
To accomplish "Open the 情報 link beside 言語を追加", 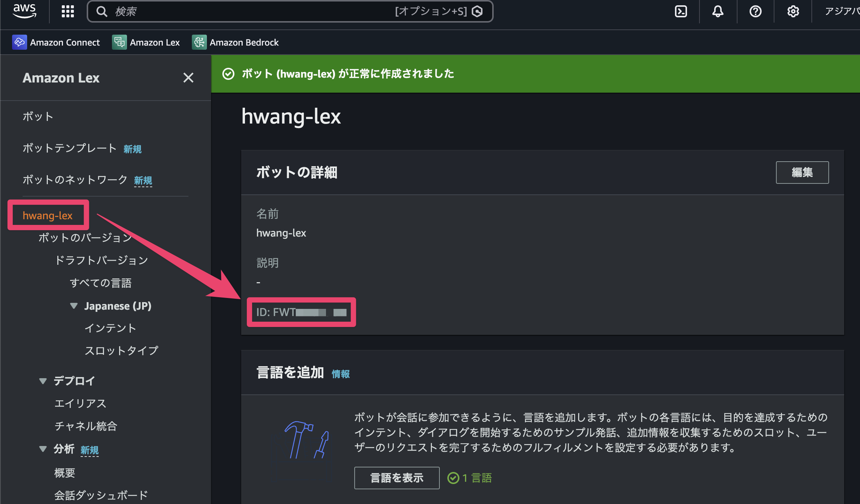I will [x=341, y=374].
